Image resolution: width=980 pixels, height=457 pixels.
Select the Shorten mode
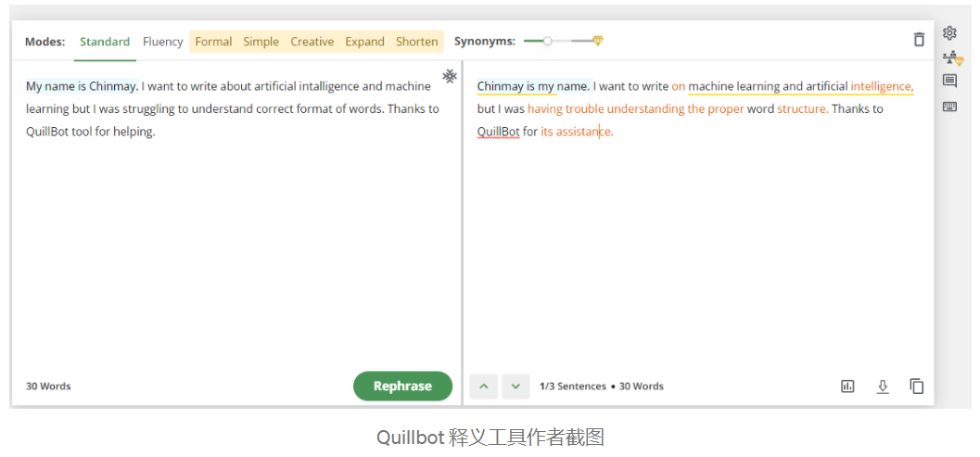[416, 42]
